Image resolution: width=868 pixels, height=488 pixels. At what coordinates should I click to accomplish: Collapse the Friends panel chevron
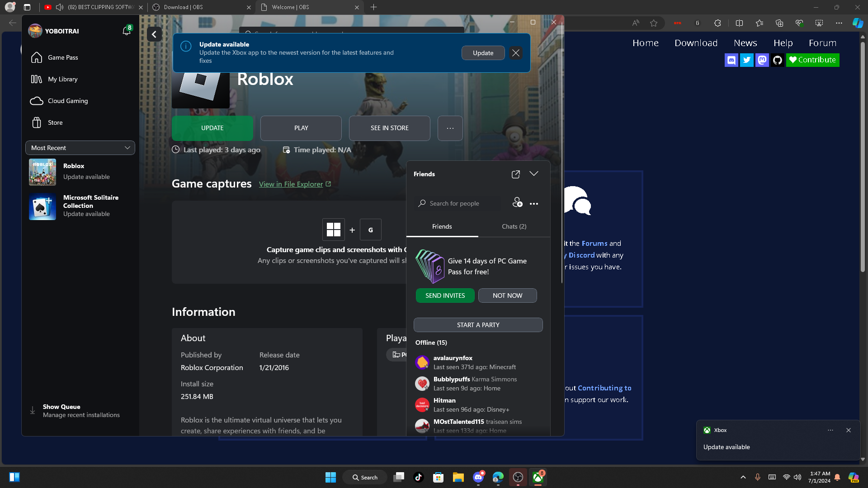(534, 174)
